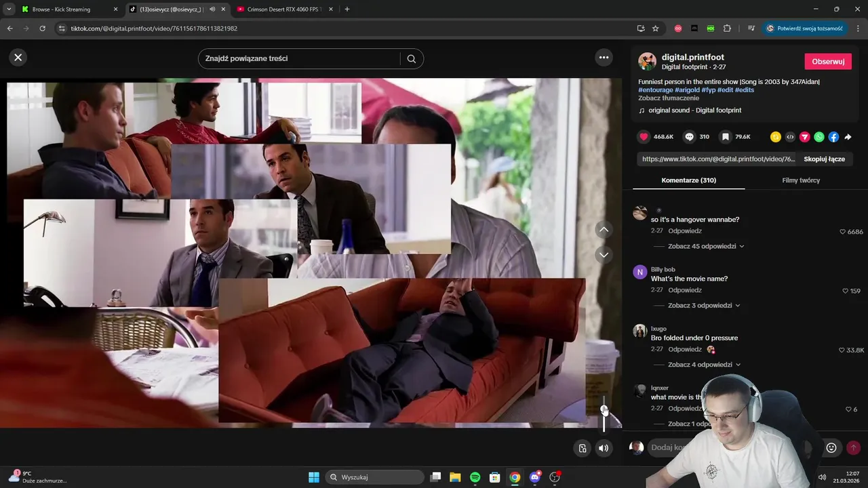Switch to Browse - Kick Streaming tab

pyautogui.click(x=68, y=9)
